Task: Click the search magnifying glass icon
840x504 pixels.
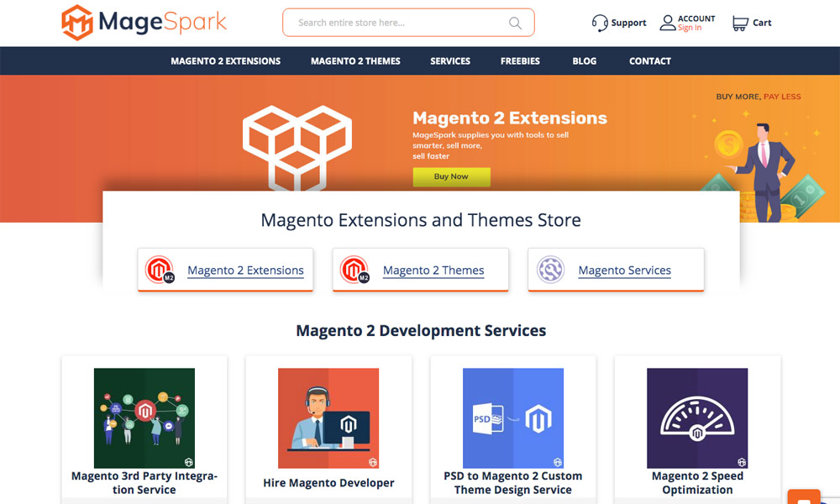Action: [515, 23]
